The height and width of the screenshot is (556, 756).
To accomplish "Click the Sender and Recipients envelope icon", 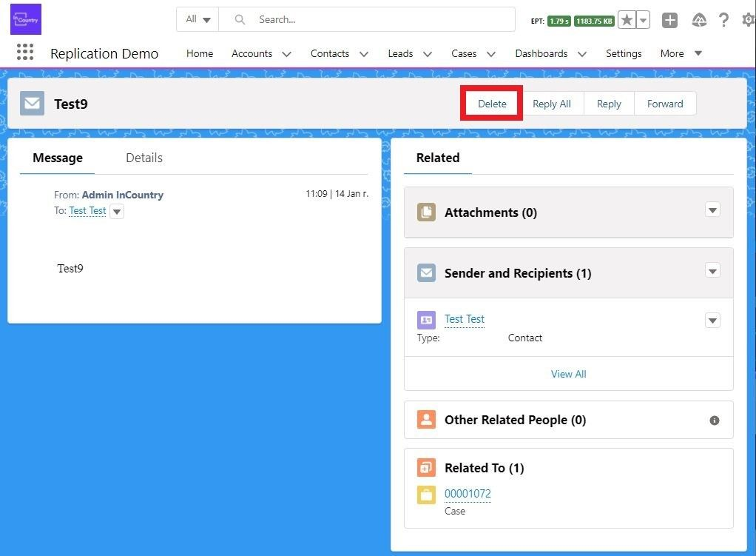I will [426, 273].
